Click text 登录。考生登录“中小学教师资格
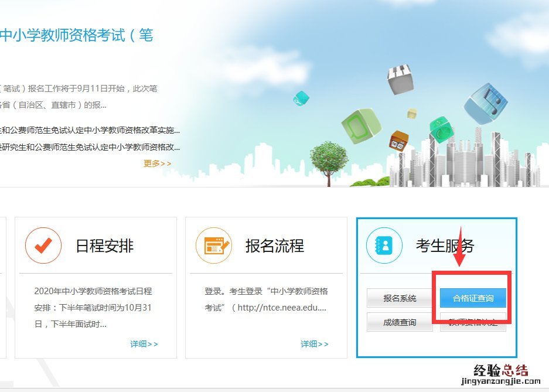The height and width of the screenshot is (392, 549). point(266,291)
